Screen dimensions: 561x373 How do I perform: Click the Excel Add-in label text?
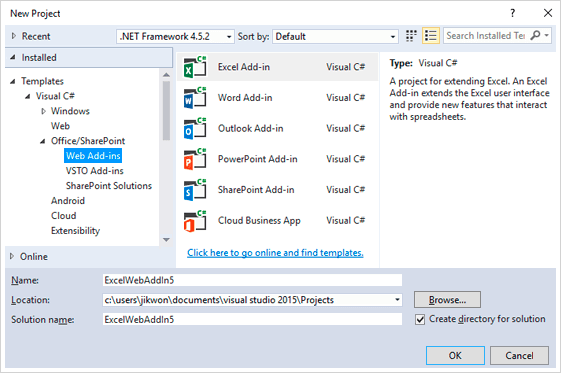(244, 67)
